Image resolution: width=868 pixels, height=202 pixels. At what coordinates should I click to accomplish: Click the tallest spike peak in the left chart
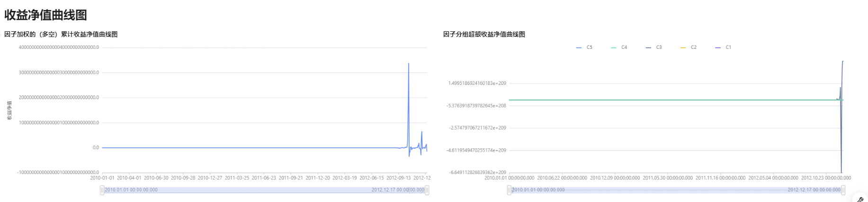[x=409, y=64]
